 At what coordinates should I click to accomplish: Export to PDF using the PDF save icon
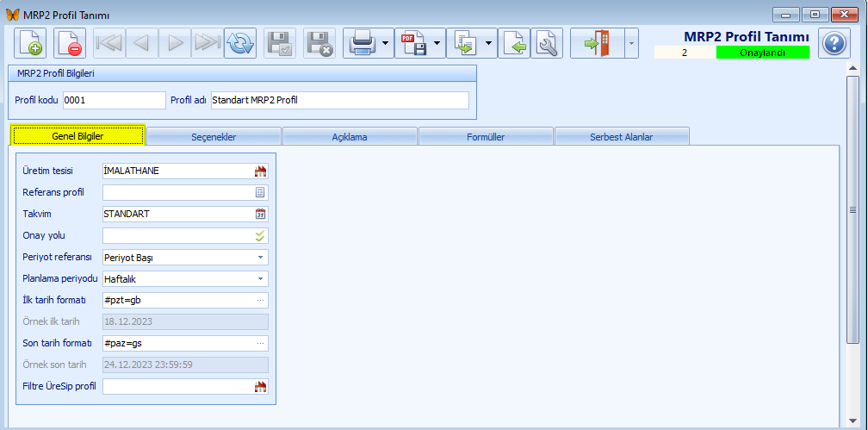point(413,43)
